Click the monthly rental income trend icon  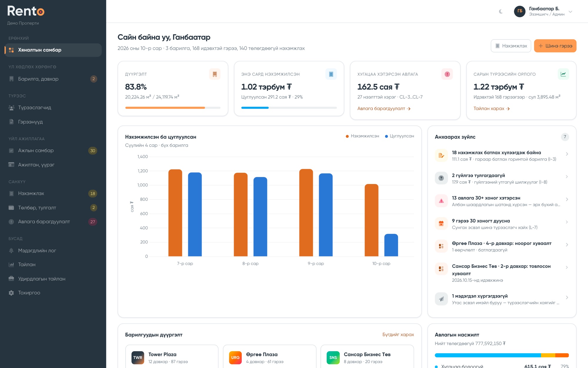[x=563, y=74]
